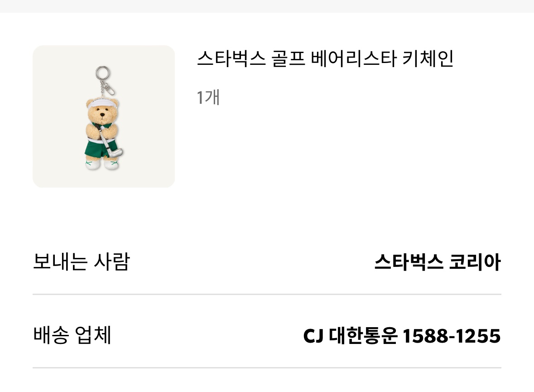The image size is (534, 392).
Task: Tap the 보내는 사람 label
Action: coord(82,261)
